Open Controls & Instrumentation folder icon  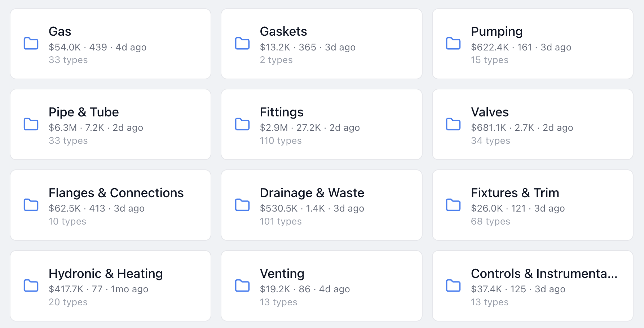click(453, 285)
